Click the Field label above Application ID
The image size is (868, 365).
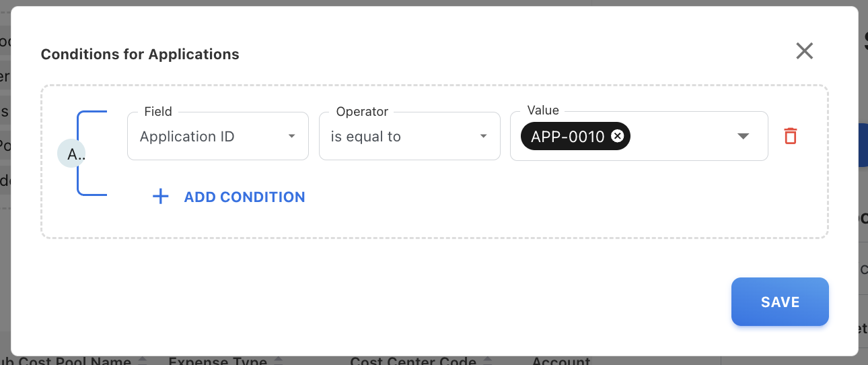(x=158, y=111)
